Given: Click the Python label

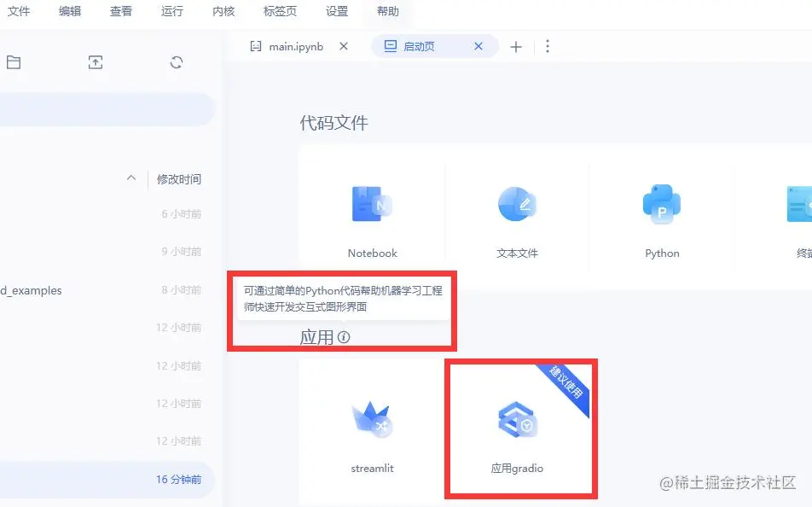Looking at the screenshot, I should [x=662, y=253].
